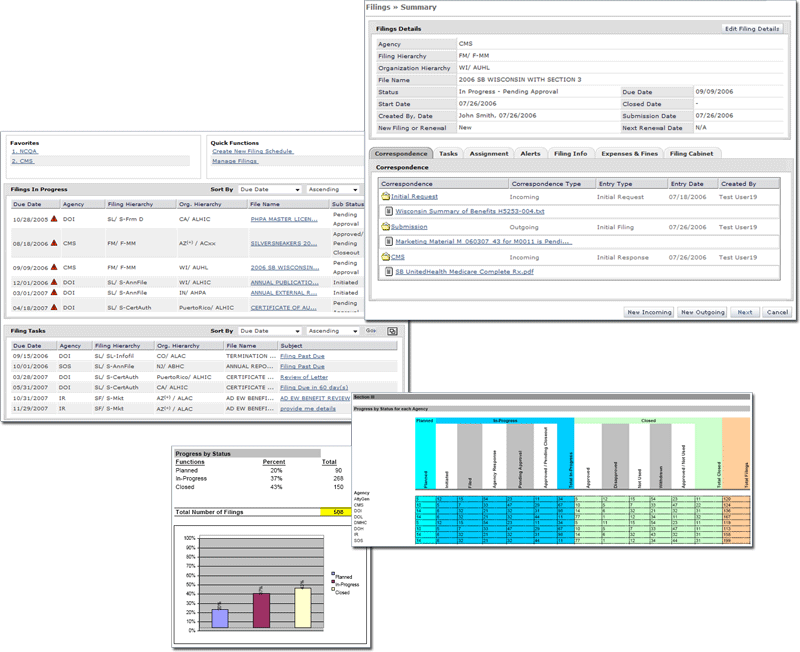Click the CMS correspondence folder icon
The height and width of the screenshot is (652, 800).
coord(386,257)
